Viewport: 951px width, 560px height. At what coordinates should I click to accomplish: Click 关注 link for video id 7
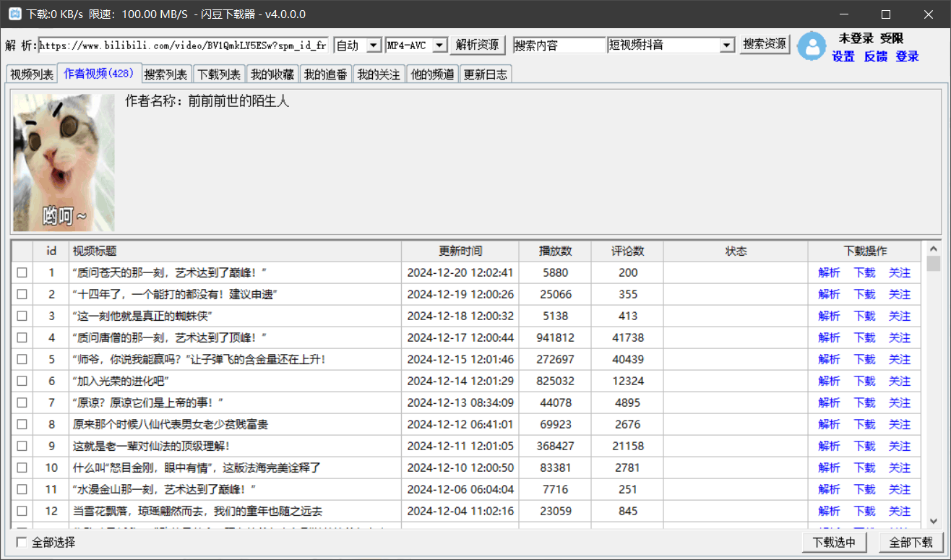(x=900, y=403)
